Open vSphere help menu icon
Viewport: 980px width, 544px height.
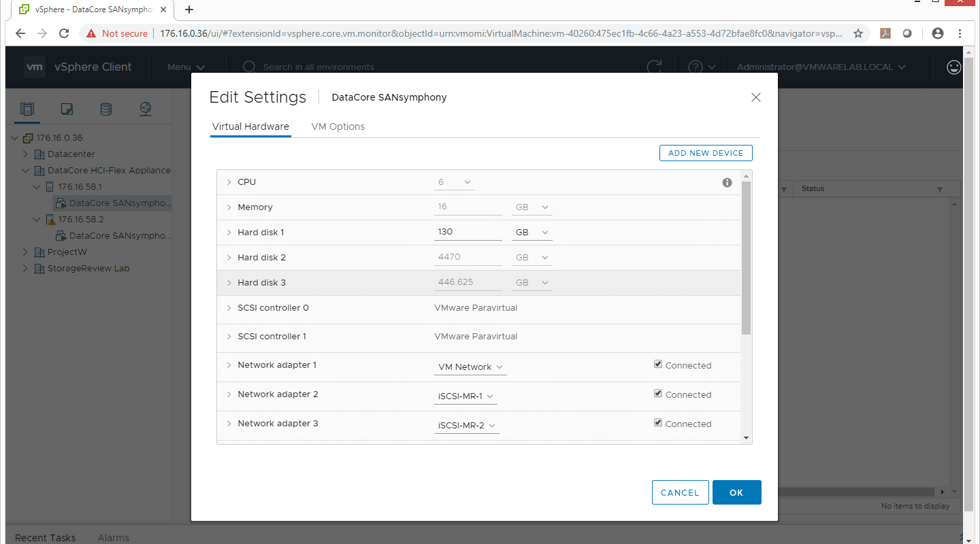702,67
